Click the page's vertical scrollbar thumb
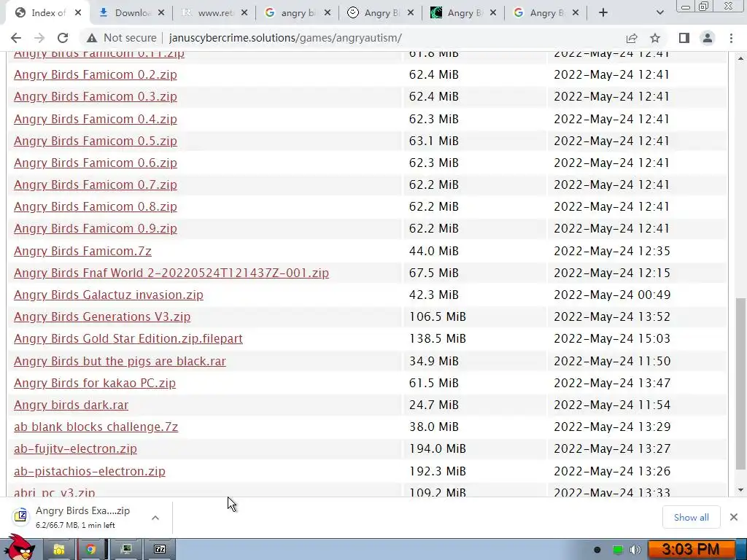This screenshot has height=560, width=747. (740, 384)
